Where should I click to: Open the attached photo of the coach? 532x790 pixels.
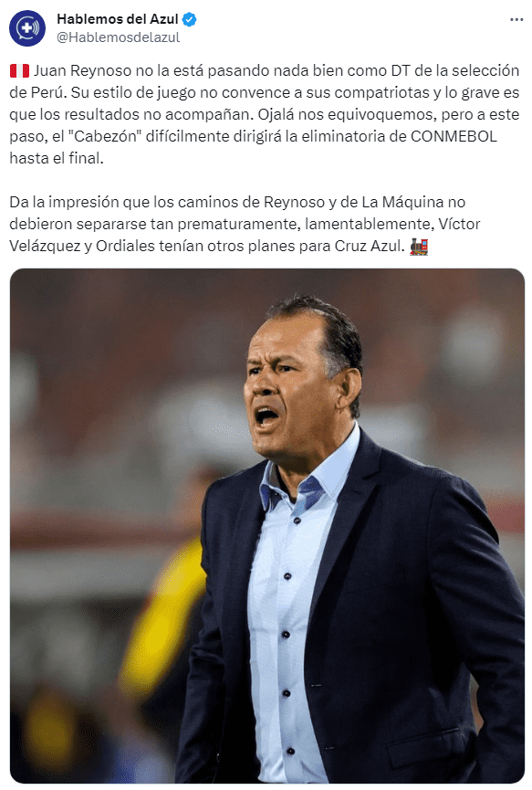[x=267, y=525]
